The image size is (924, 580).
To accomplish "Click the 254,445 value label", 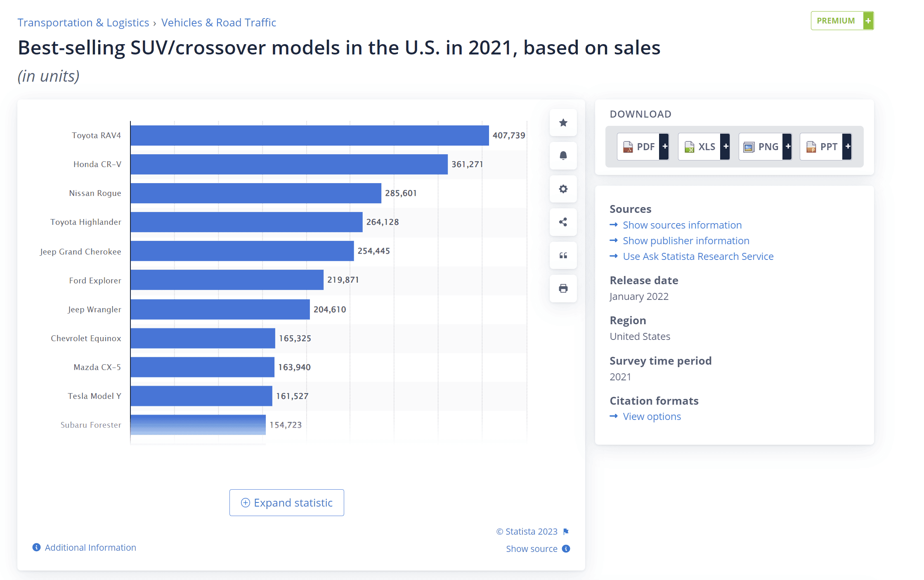I will tap(373, 251).
